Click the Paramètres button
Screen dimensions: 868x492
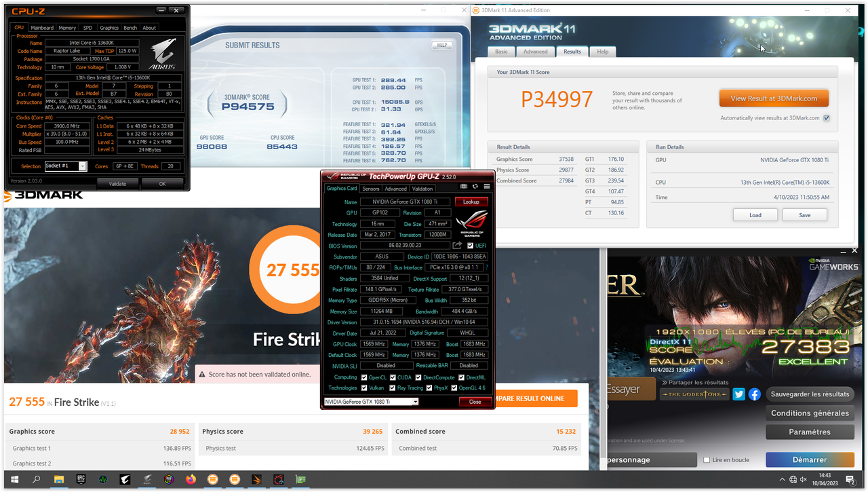tap(810, 432)
